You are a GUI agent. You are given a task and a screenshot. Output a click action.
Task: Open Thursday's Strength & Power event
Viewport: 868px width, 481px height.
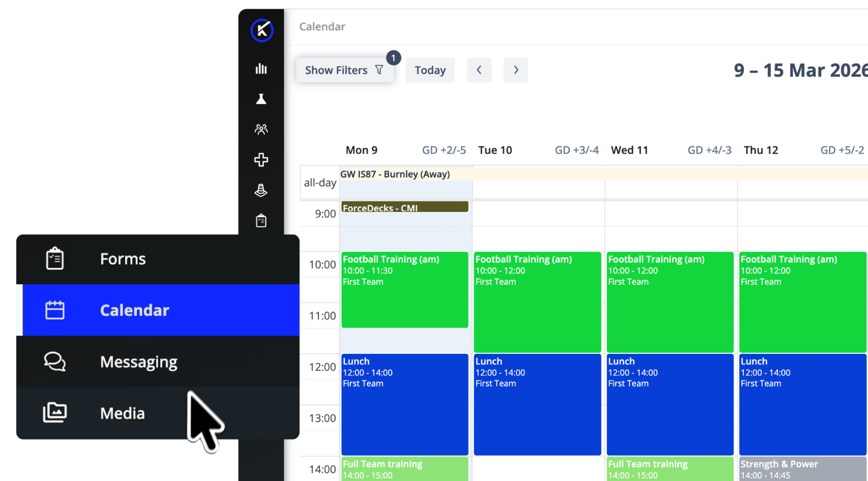[x=802, y=469]
